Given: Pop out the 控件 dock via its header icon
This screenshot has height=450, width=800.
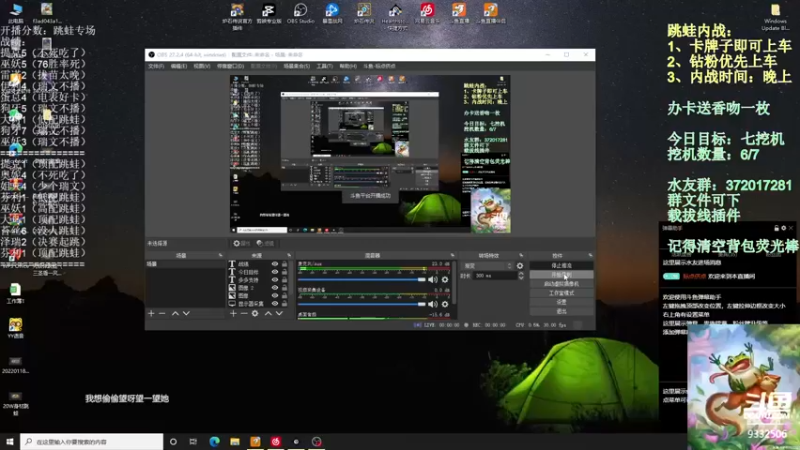Looking at the screenshot, I should [590, 255].
